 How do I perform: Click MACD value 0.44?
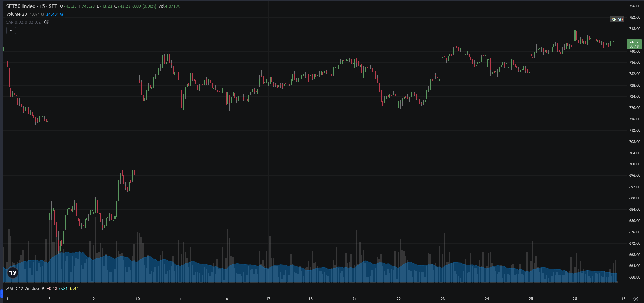74,289
